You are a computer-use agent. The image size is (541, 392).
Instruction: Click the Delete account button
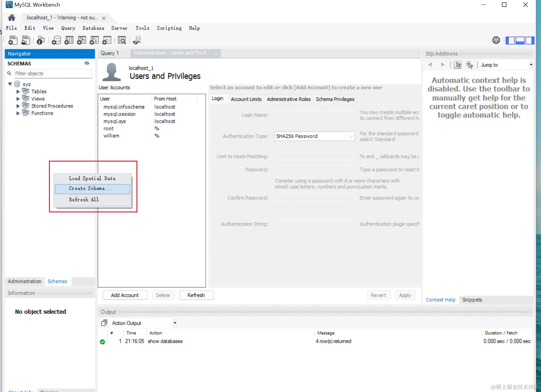163,295
